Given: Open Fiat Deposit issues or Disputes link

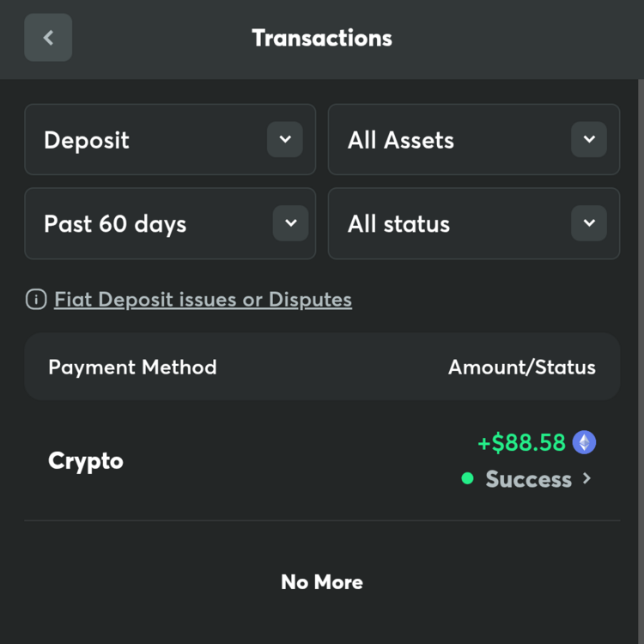Looking at the screenshot, I should point(203,300).
